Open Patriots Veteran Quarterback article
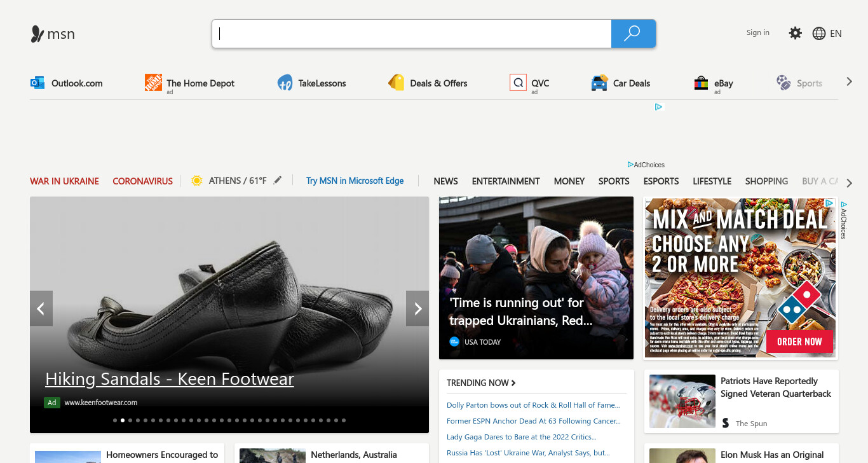This screenshot has height=463, width=868. pyautogui.click(x=775, y=387)
